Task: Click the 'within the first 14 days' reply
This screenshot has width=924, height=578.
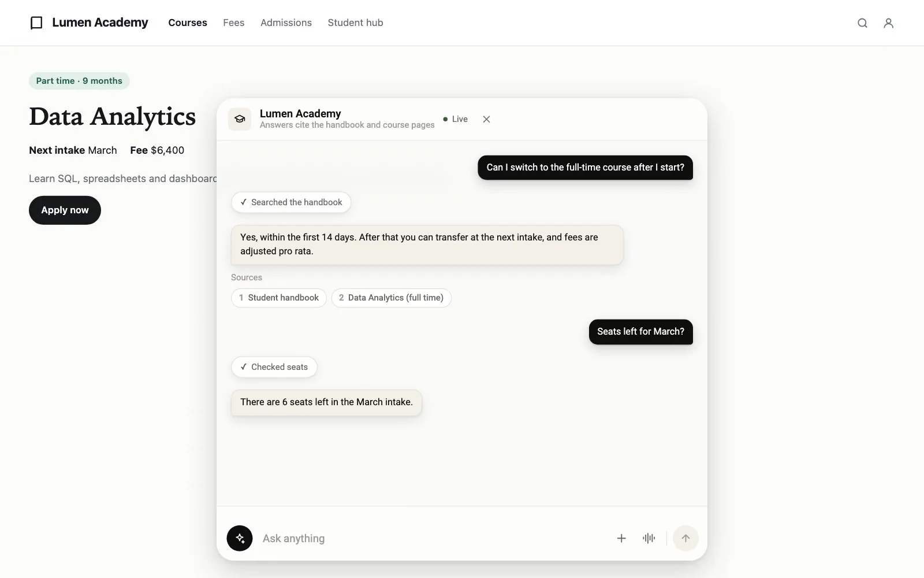Action: click(427, 244)
